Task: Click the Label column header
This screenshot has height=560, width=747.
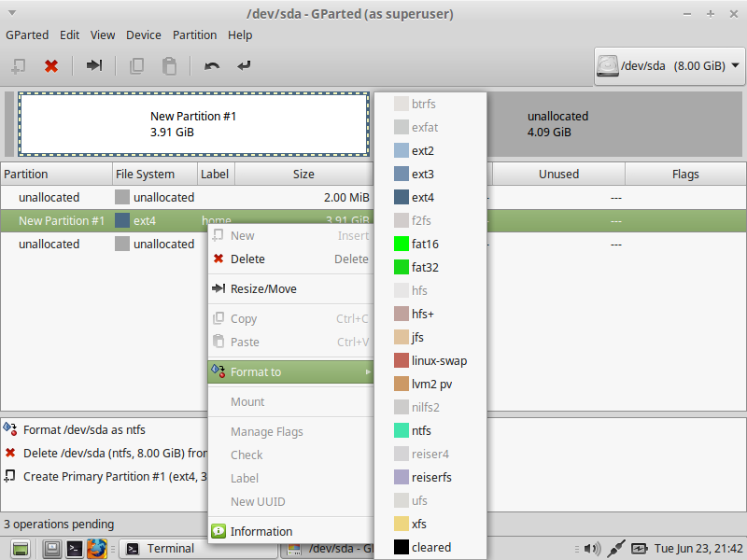Action: [216, 174]
